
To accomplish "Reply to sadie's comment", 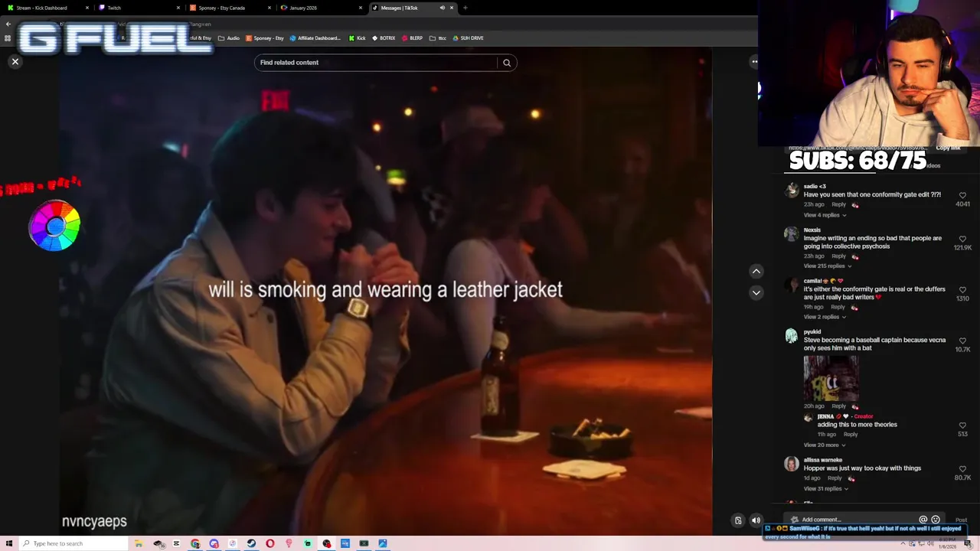I will (839, 204).
